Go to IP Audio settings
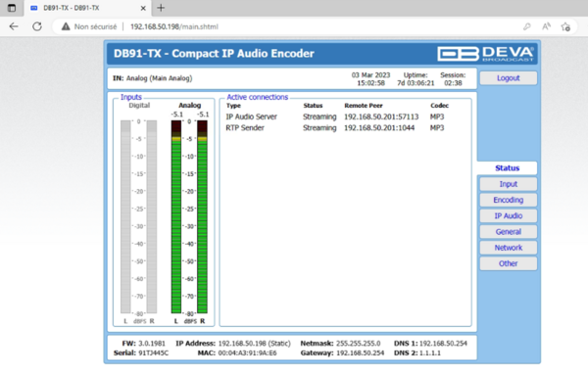This screenshot has width=588, height=375. (508, 216)
